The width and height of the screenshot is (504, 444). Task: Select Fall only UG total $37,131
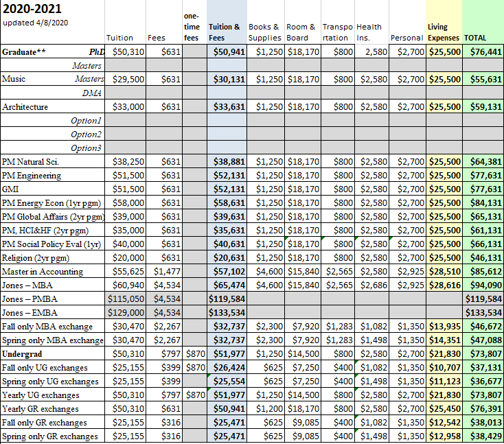(485, 368)
